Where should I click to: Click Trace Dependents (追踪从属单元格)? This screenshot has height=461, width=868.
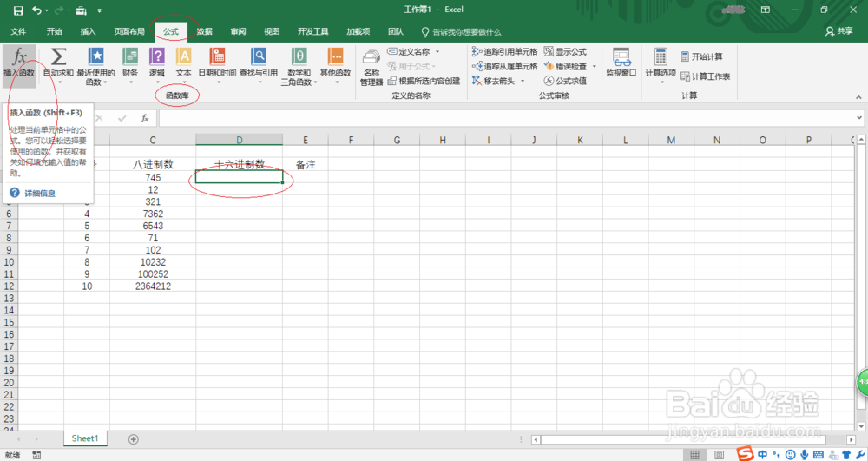click(x=504, y=66)
